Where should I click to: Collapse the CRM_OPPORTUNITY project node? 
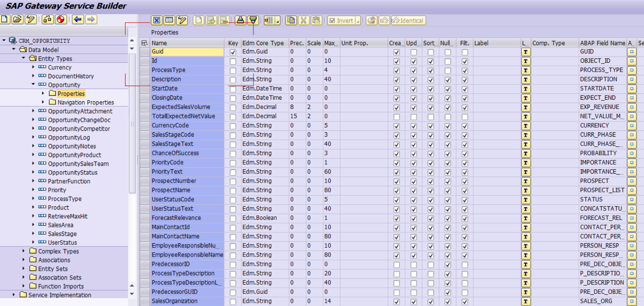(x=4, y=40)
